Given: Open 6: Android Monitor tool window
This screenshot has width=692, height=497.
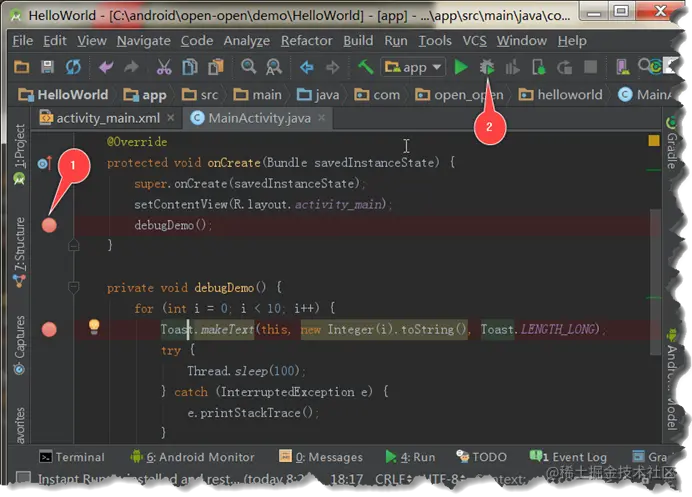Looking at the screenshot, I should (192, 457).
